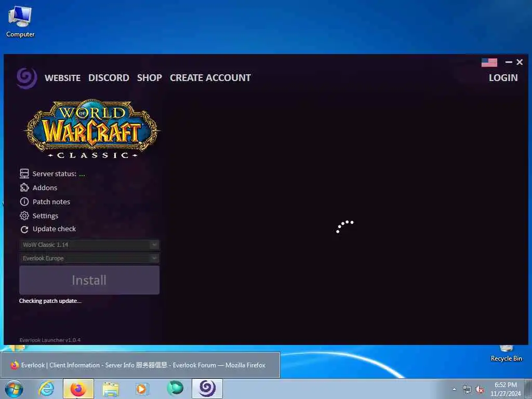Click the Everlook Launcher v1.0.4 version text
The image size is (532, 399).
tap(50, 340)
